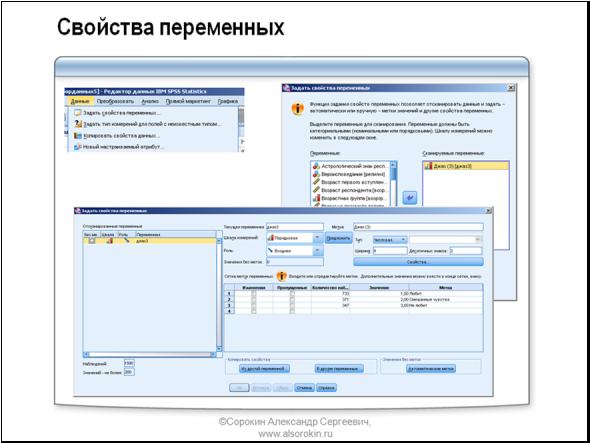
Task: Click the 'Текущая переменная' field
Action: click(x=295, y=227)
